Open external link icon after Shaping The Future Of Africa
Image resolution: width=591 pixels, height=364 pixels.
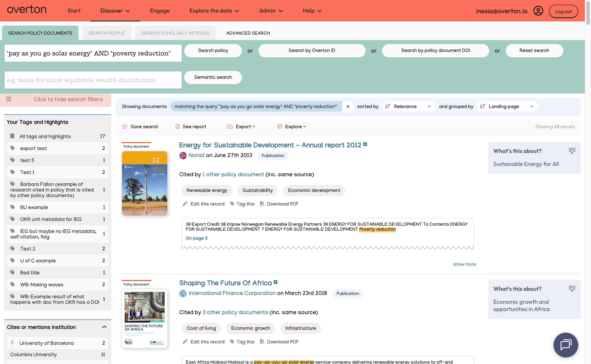click(x=276, y=282)
